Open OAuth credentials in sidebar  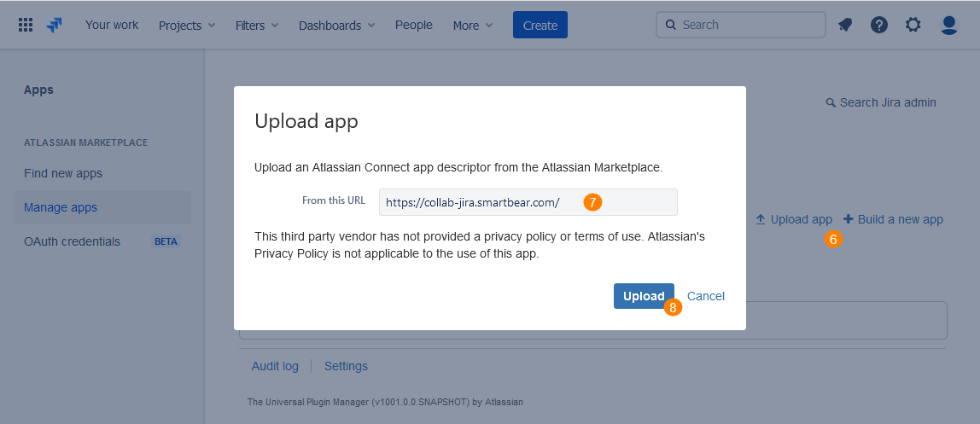(73, 241)
